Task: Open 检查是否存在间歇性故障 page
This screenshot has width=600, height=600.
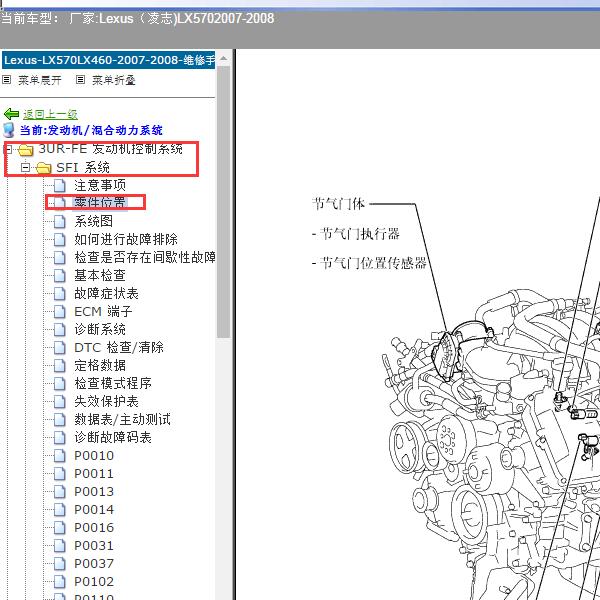Action: 145,257
